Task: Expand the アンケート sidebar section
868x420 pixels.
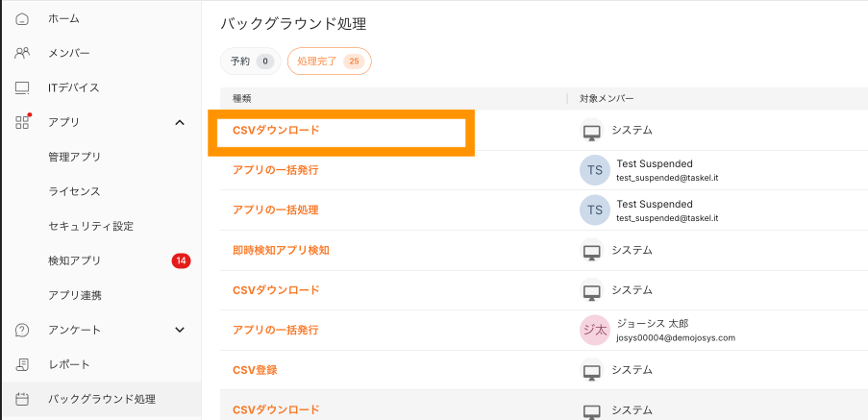Action: coord(179,330)
